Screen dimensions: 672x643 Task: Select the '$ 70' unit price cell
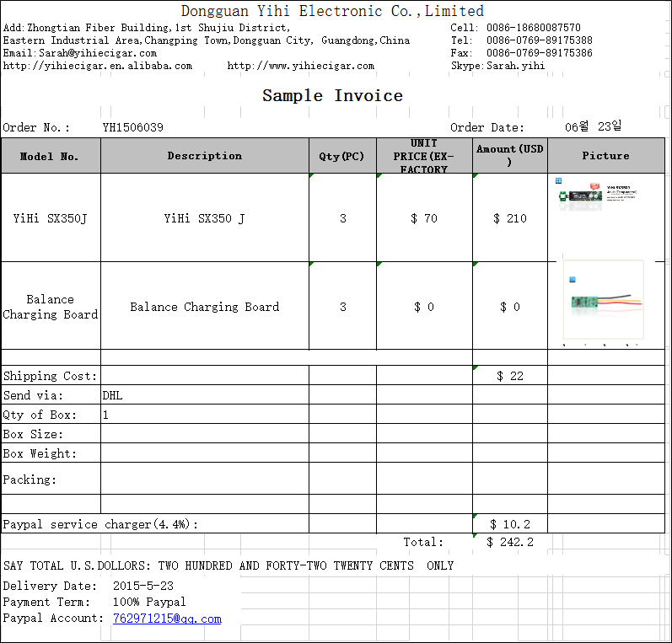[x=424, y=217]
